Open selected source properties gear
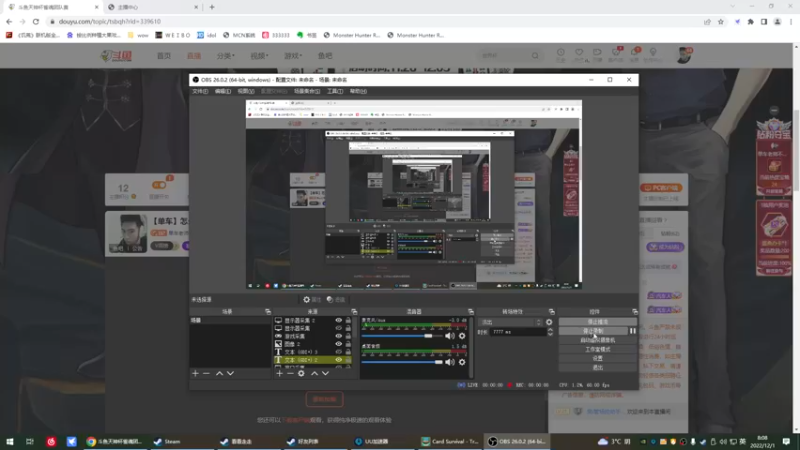This screenshot has height=450, width=800. pyautogui.click(x=301, y=373)
